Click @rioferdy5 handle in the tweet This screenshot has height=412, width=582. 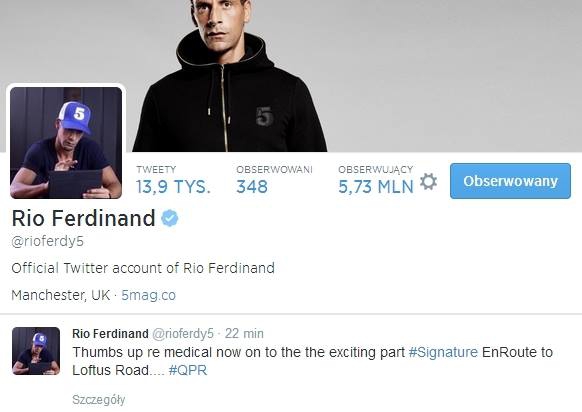click(183, 334)
